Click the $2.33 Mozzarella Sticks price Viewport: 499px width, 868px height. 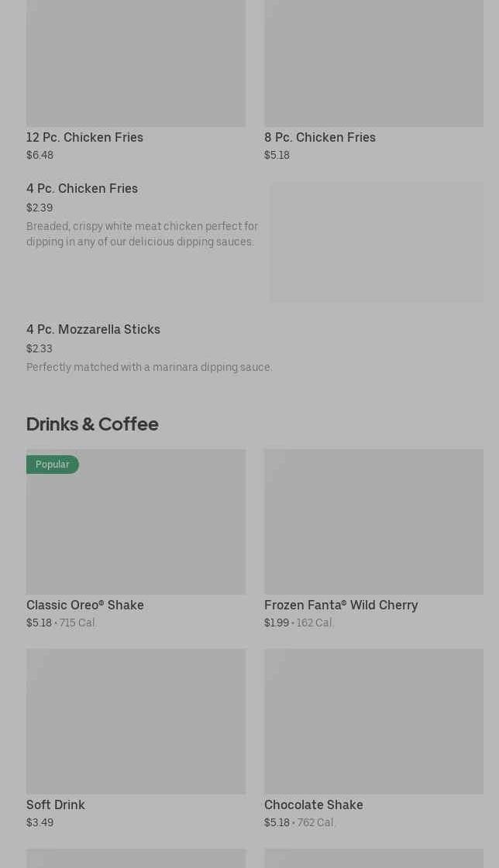tap(40, 348)
